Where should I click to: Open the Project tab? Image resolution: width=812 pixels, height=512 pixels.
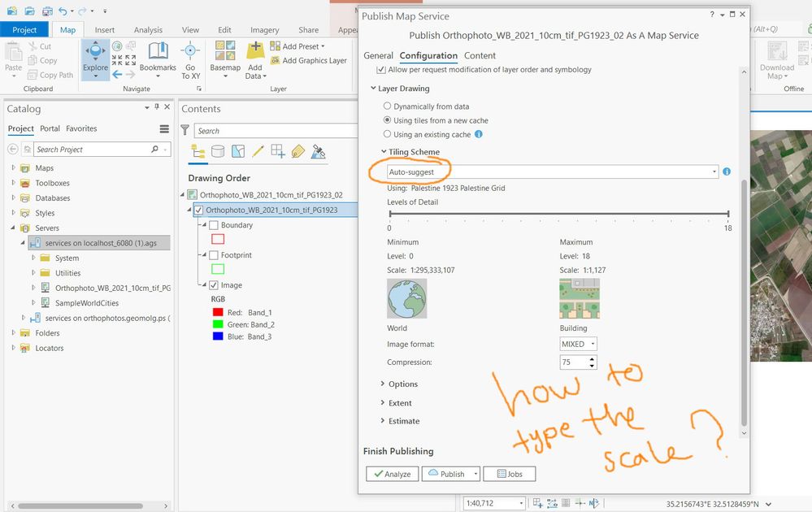point(24,29)
